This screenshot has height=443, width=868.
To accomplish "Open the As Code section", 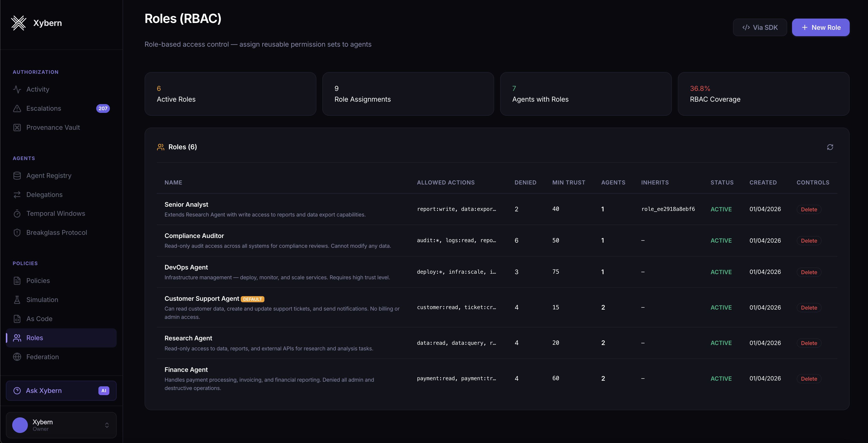I will coord(39,319).
